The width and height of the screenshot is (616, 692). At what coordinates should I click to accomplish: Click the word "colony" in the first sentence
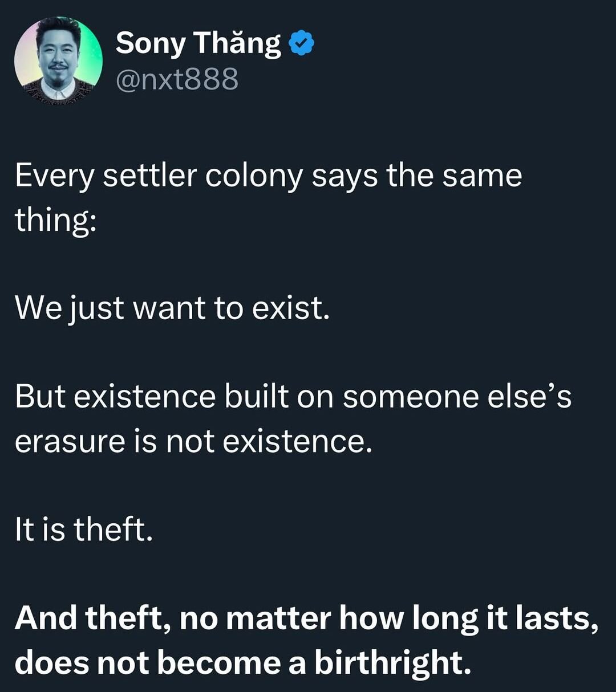[x=253, y=176]
